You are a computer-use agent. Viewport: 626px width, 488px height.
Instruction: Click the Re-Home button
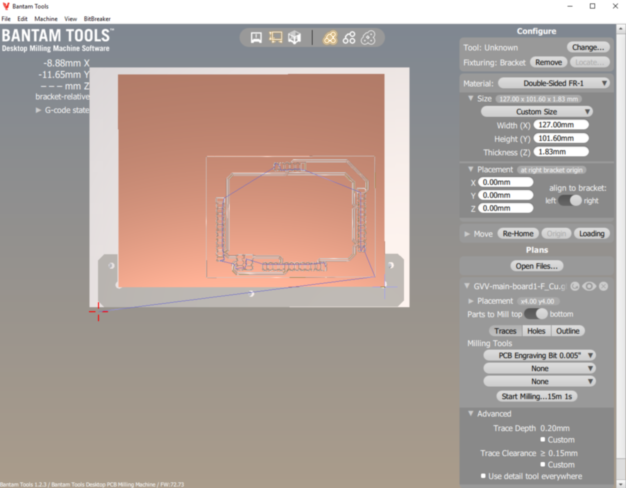click(x=518, y=234)
